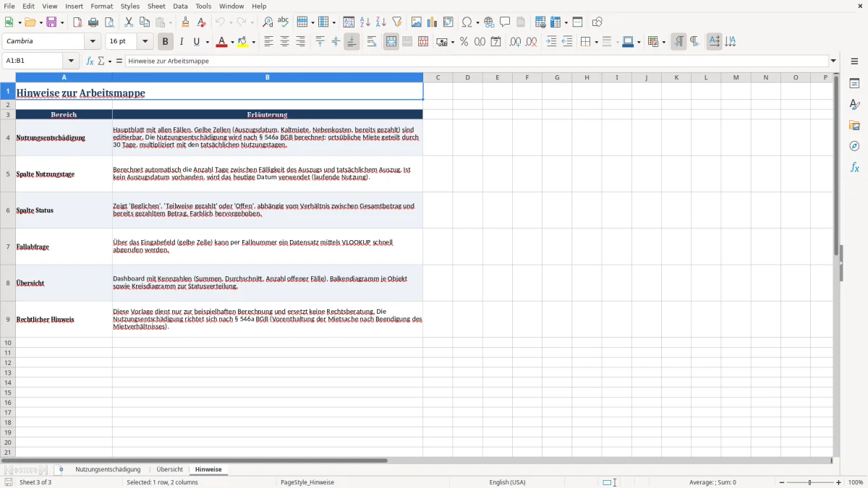Viewport: 868px width, 488px height.
Task: Open Find and Replace
Action: point(268,22)
